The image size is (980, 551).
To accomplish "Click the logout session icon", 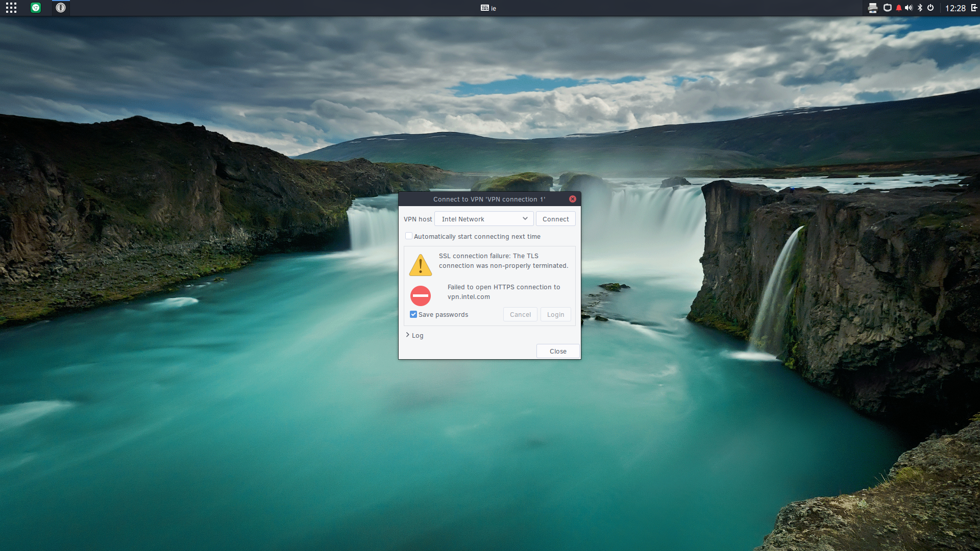I will [x=974, y=8].
